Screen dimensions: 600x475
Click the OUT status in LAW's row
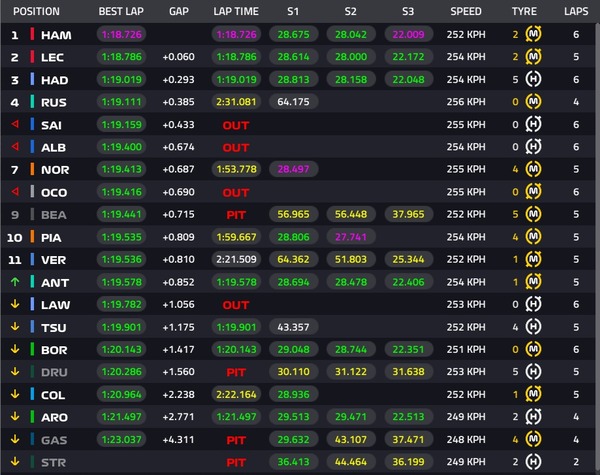tap(236, 304)
